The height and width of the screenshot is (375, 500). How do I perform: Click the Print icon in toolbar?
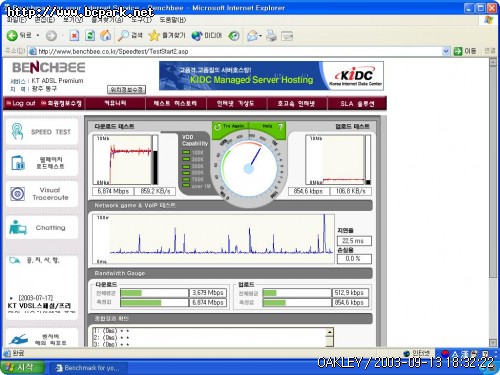pos(271,35)
